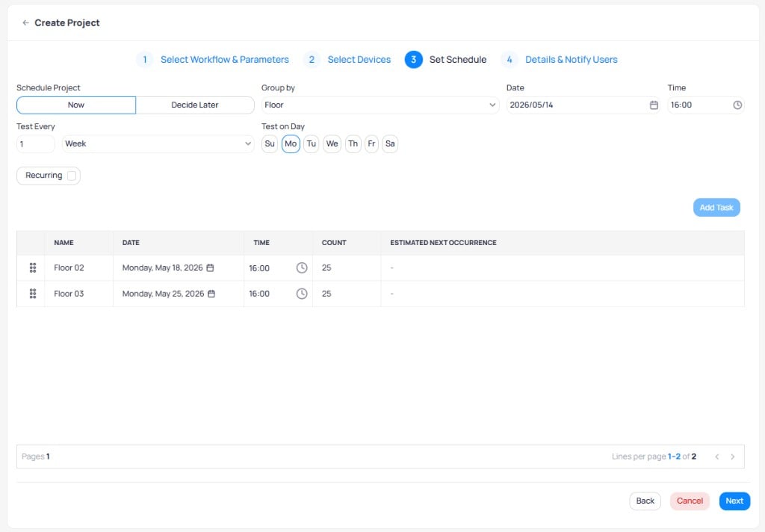The height and width of the screenshot is (532, 765).
Task: Click clock icon in Floor 03 row
Action: tap(302, 294)
